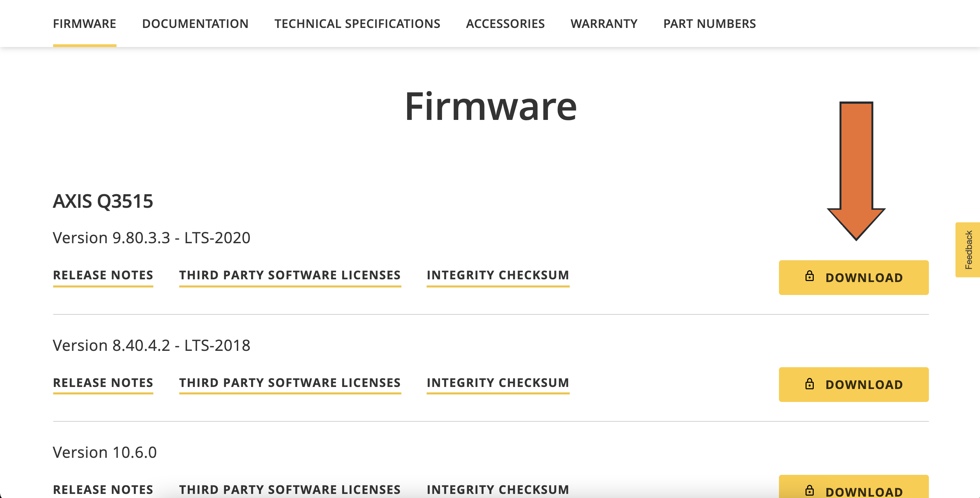Select the currently active FIRMWARE tab
The height and width of the screenshot is (498, 980).
click(x=85, y=24)
